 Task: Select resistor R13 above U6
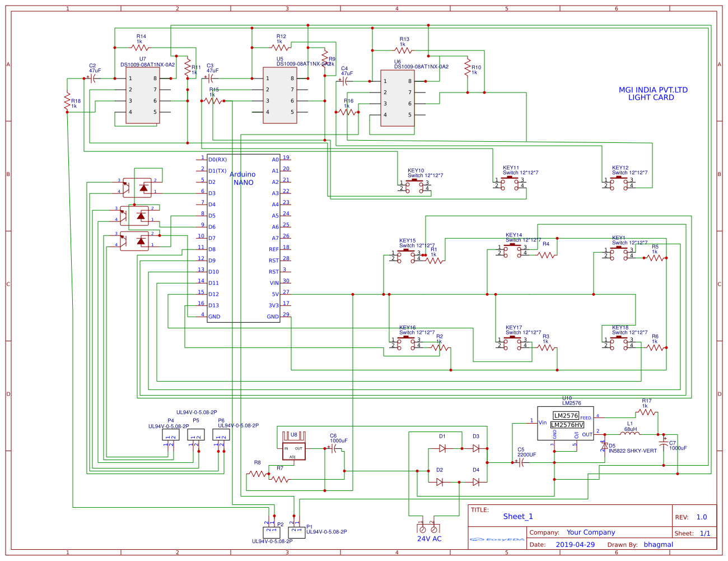click(403, 51)
